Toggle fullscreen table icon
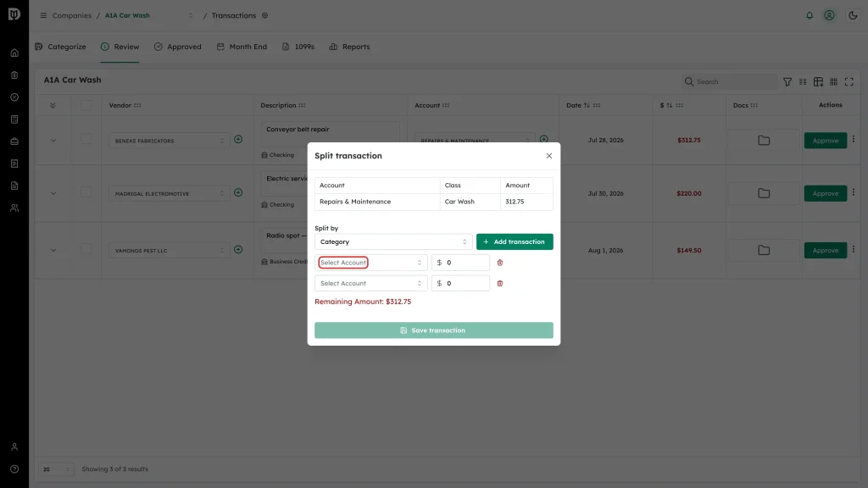The height and width of the screenshot is (488, 868). pyautogui.click(x=849, y=82)
